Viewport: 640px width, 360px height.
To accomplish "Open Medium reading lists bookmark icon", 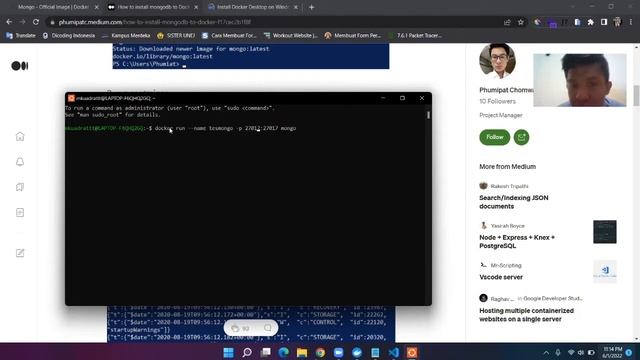I will [20, 187].
